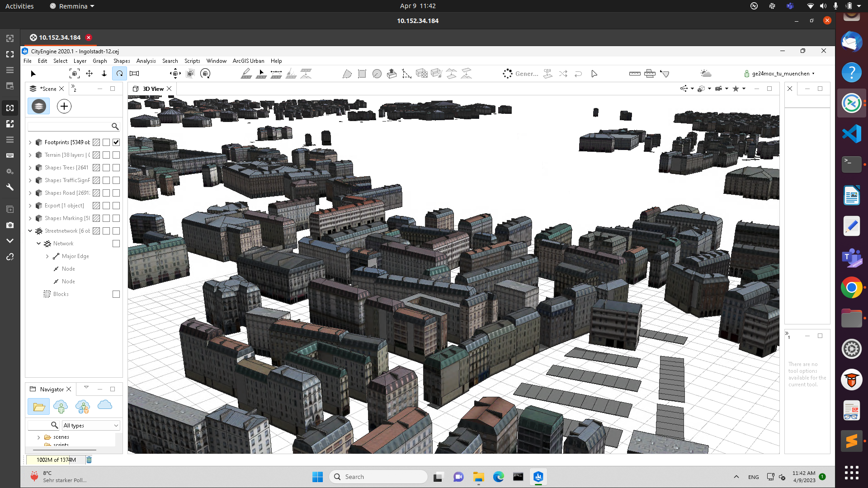Viewport: 868px width, 488px height.
Task: Click the Rectangular Shape Creation tool
Action: click(362, 74)
